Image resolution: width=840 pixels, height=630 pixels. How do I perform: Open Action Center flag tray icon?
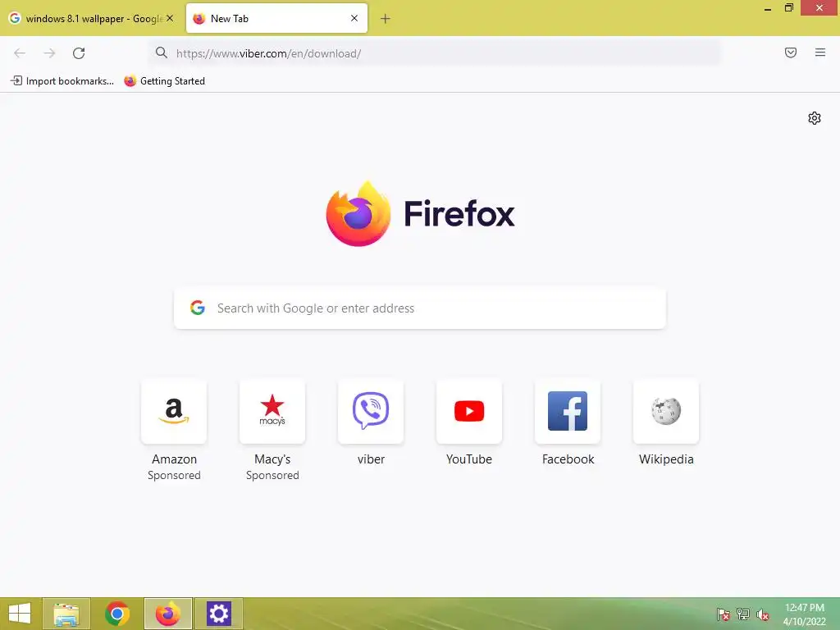[723, 614]
